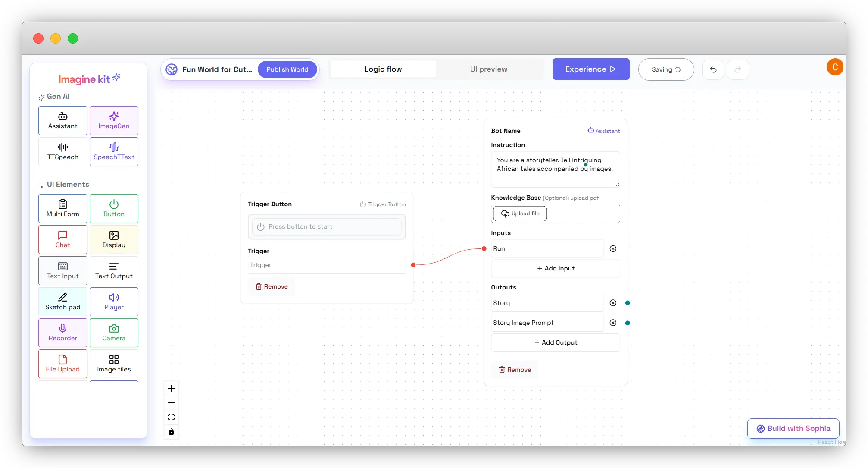This screenshot has height=468, width=868.
Task: Start Experience mode
Action: pos(590,69)
